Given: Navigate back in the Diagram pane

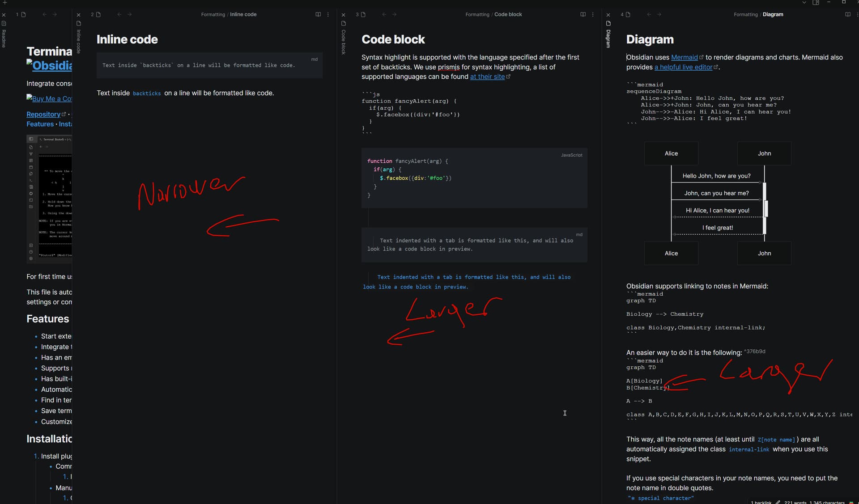Looking at the screenshot, I should coord(649,14).
